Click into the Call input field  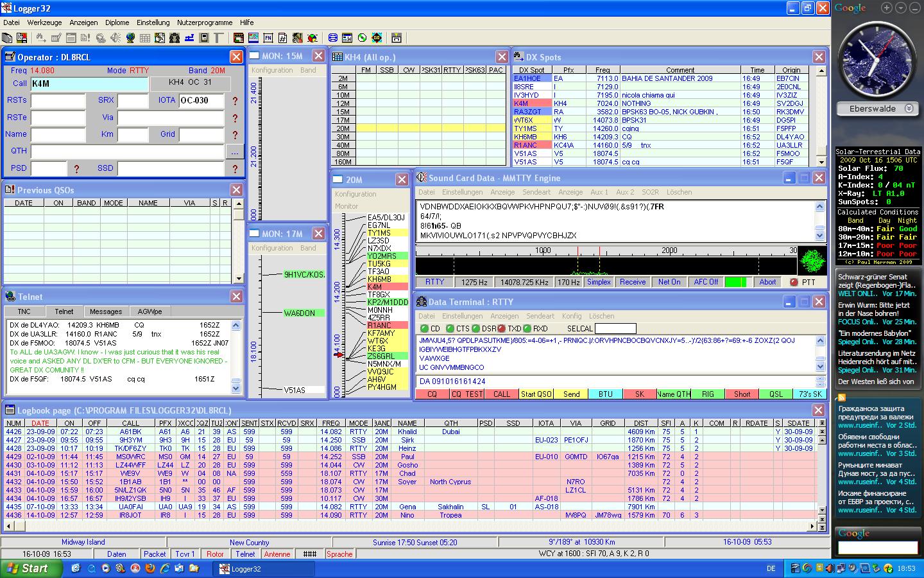(x=89, y=84)
